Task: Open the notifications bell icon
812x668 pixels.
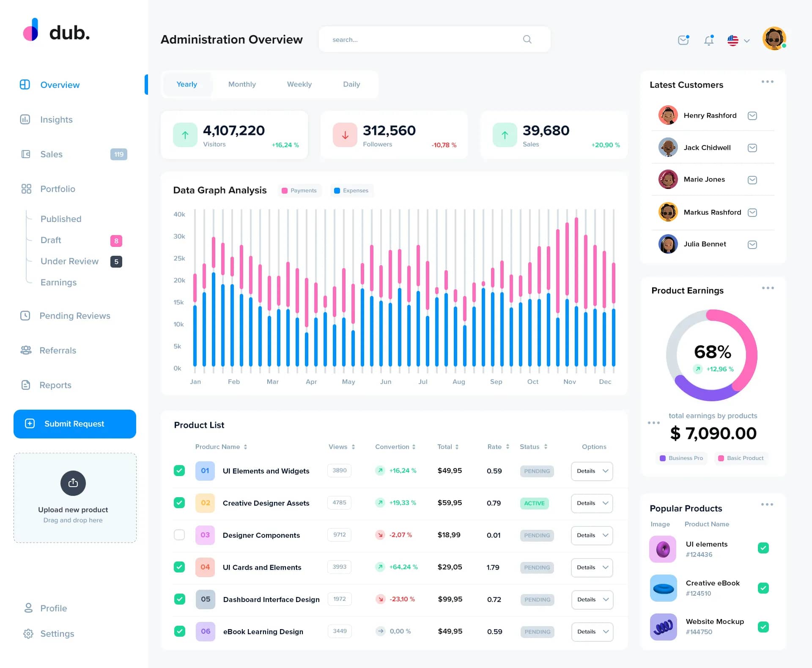Action: click(x=709, y=40)
